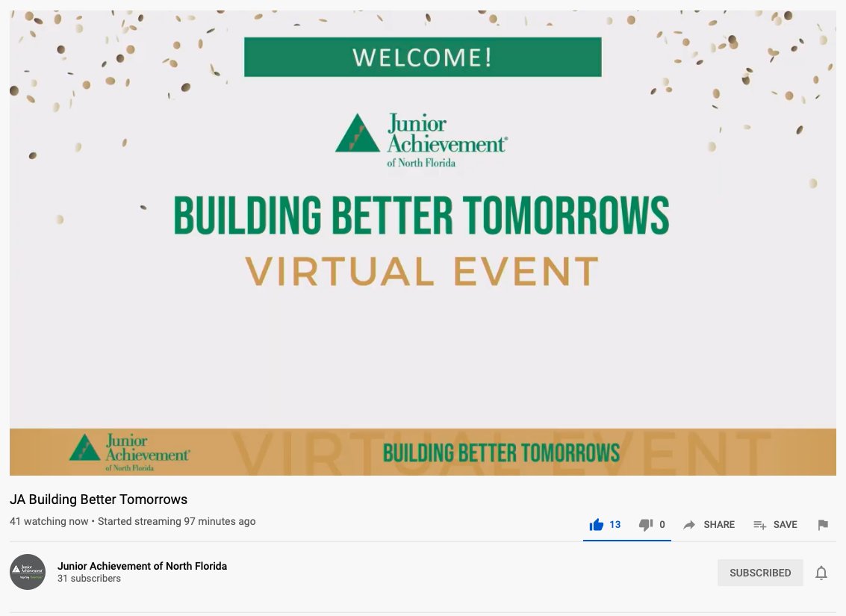Click the save to playlist icon
Image resolution: width=846 pixels, height=616 pixels.
pos(759,525)
